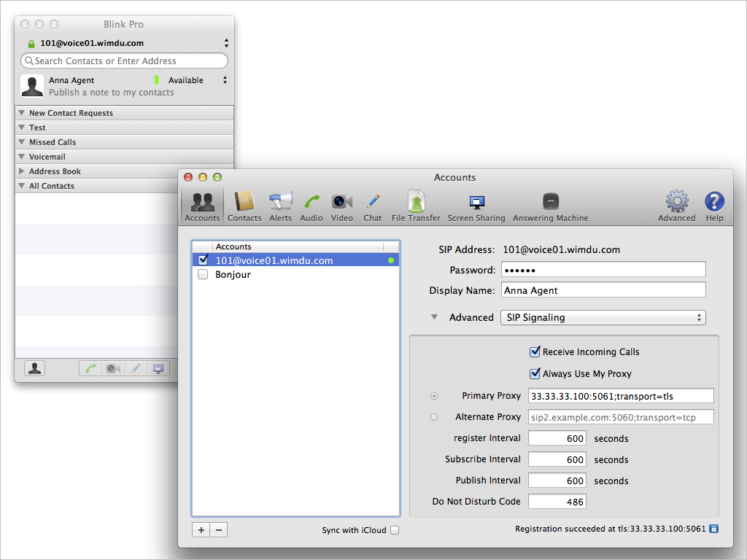Enable Sync with iCloud checkbox
Image resolution: width=747 pixels, height=560 pixels.
(395, 530)
